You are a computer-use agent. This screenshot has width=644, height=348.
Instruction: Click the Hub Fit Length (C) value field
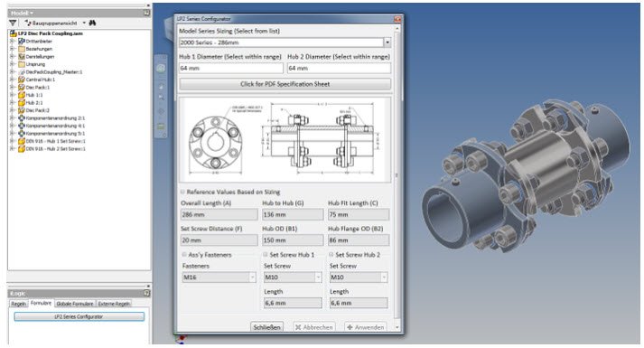click(359, 214)
